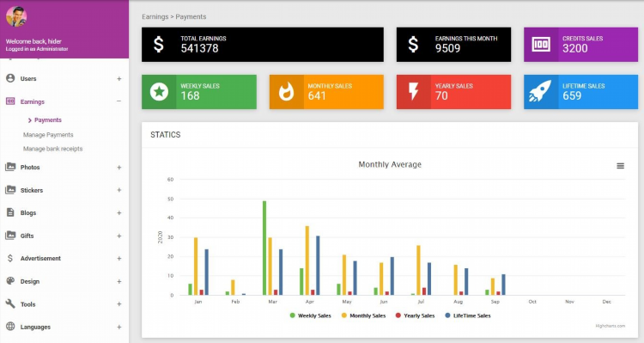Toggle the Yearly Sales legend series
This screenshot has height=343, width=644.
pos(415,315)
